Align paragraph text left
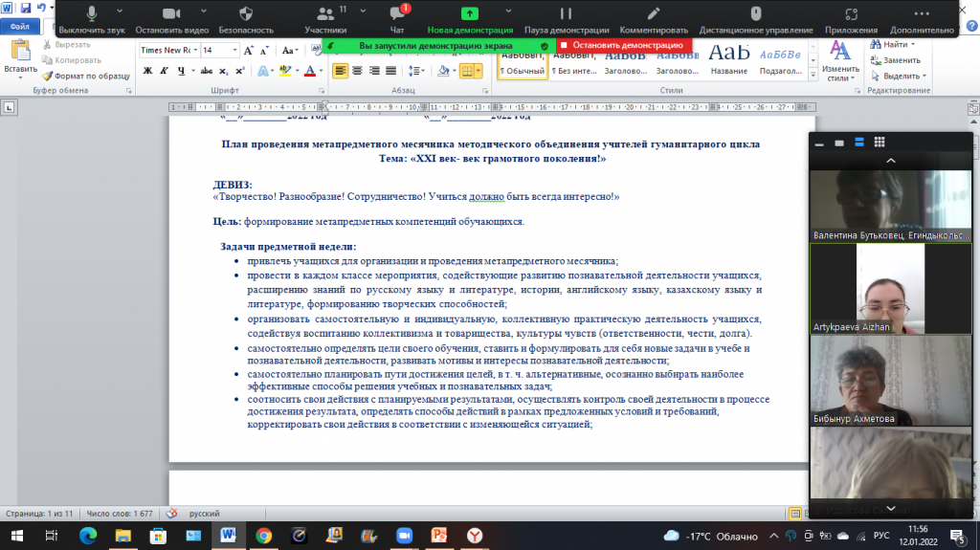Image resolution: width=980 pixels, height=550 pixels. [340, 71]
